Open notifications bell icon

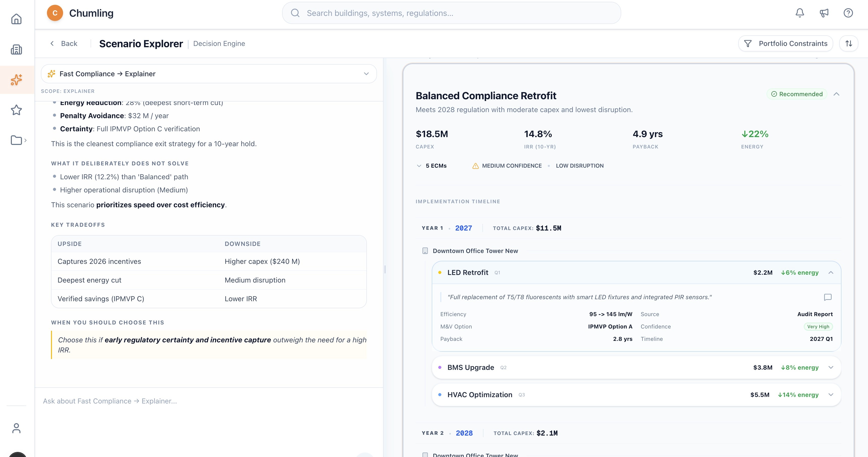point(800,13)
